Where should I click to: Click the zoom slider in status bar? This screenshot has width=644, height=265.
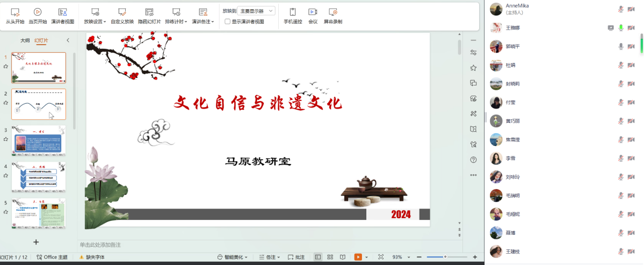click(x=445, y=257)
